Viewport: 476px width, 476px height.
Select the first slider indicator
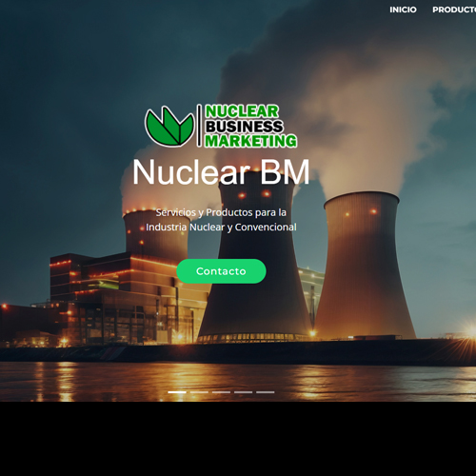(177, 392)
